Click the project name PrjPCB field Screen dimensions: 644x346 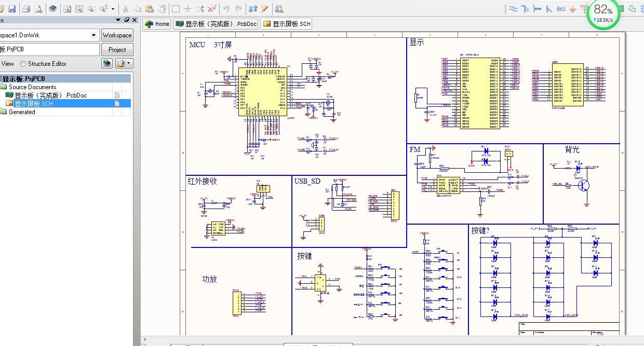coord(49,49)
